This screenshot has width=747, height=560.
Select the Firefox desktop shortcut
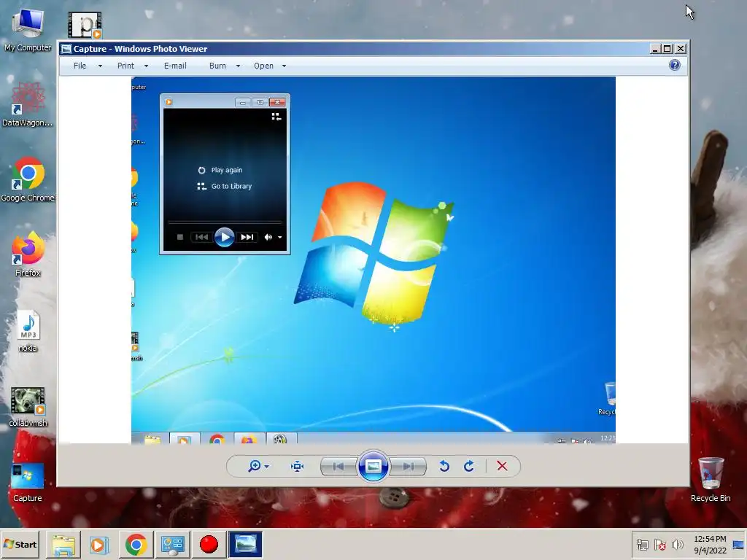click(28, 254)
